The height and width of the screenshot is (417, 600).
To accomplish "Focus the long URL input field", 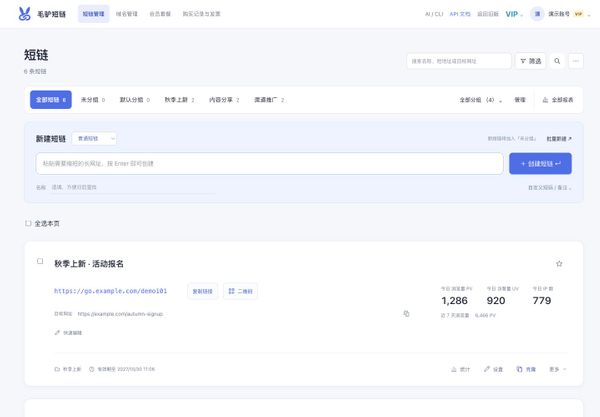I will [x=269, y=163].
